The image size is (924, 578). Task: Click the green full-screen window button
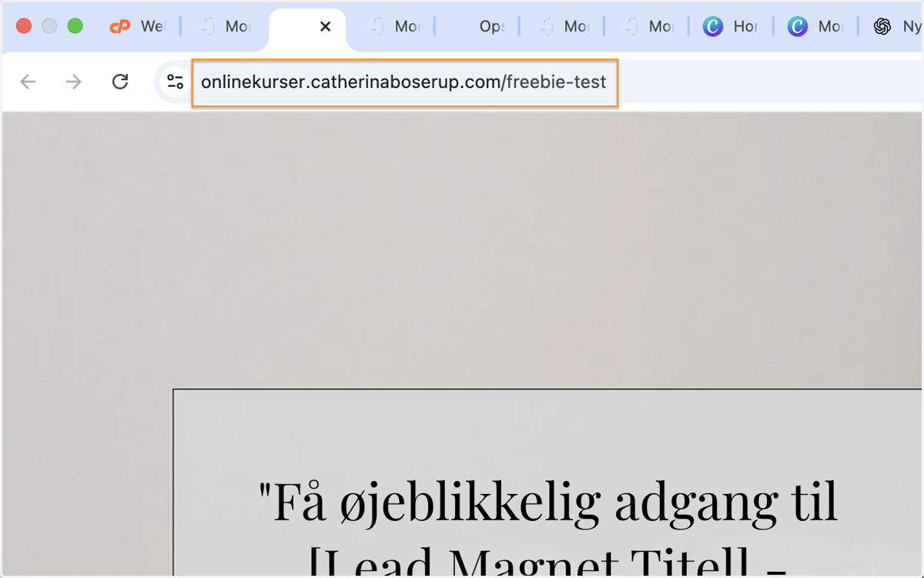pyautogui.click(x=75, y=26)
